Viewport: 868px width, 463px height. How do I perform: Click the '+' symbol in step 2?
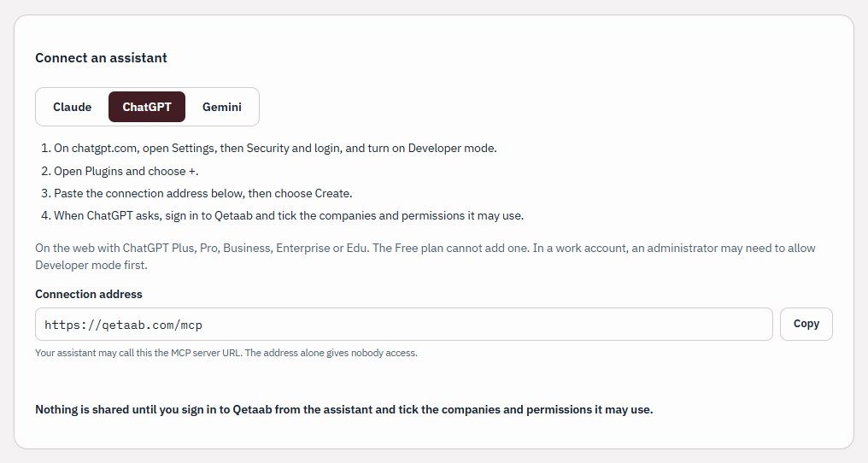(192, 171)
